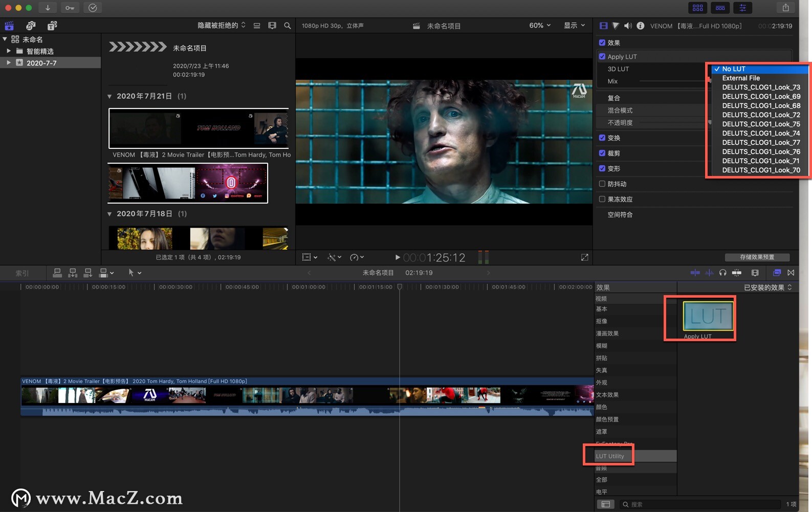
Task: Open the video inspector icon
Action: 603,26
